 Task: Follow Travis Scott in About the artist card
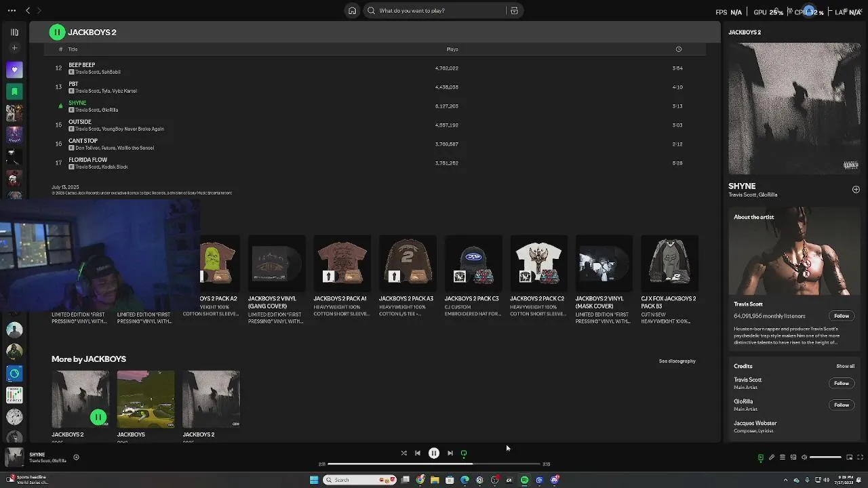tap(842, 316)
